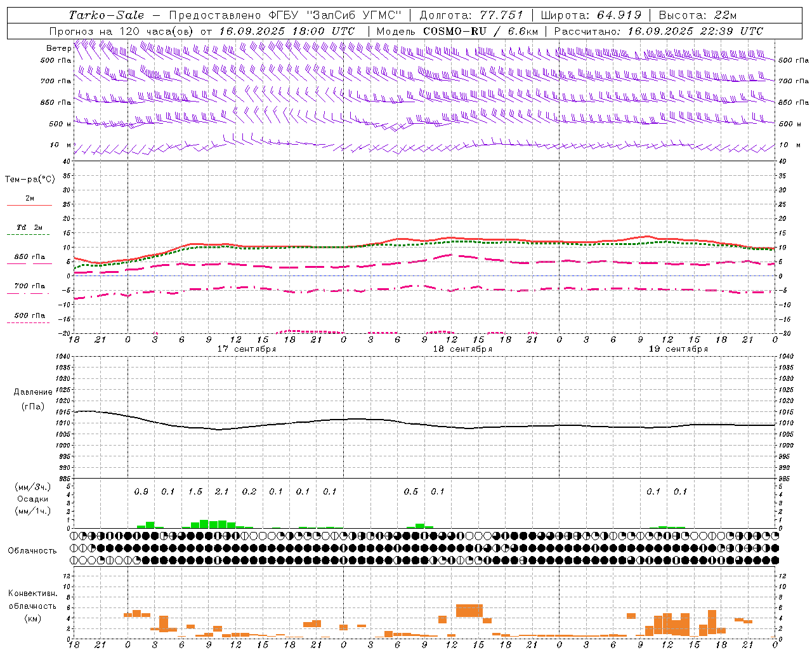
Task: Click the '(мм/1ч.)' hourly precipitation unit label
Action: tap(33, 511)
